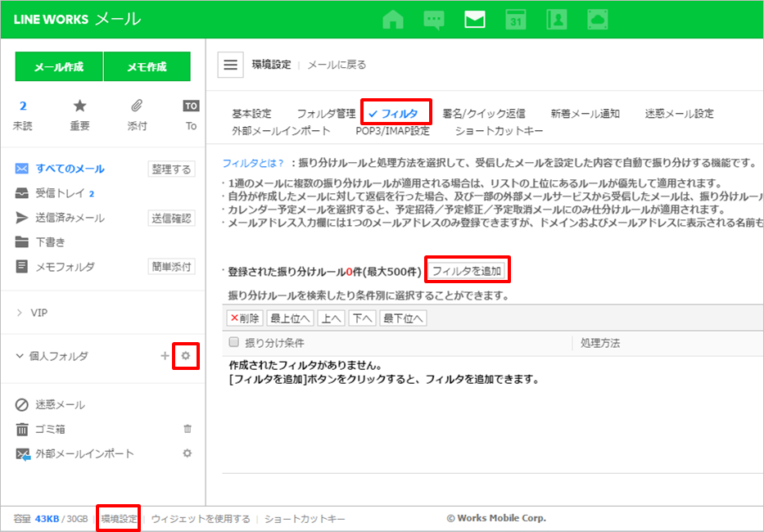Screen dimensions: 764x532
Task: Switch to the 署名/クイック返信 tab
Action: click(x=484, y=114)
